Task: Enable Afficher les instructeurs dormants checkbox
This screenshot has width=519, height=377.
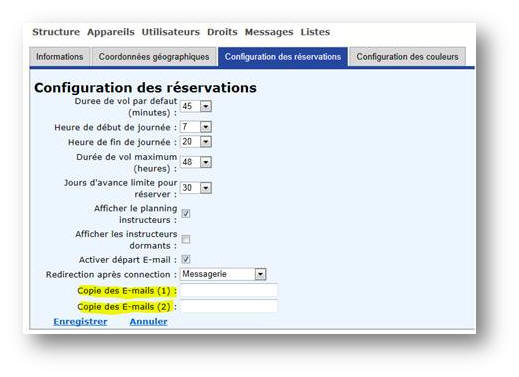Action: click(x=186, y=239)
